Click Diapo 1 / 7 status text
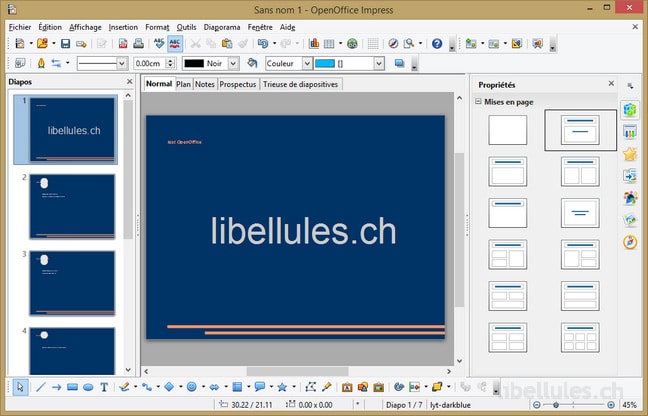Viewport: 648px width, 416px height. [404, 405]
